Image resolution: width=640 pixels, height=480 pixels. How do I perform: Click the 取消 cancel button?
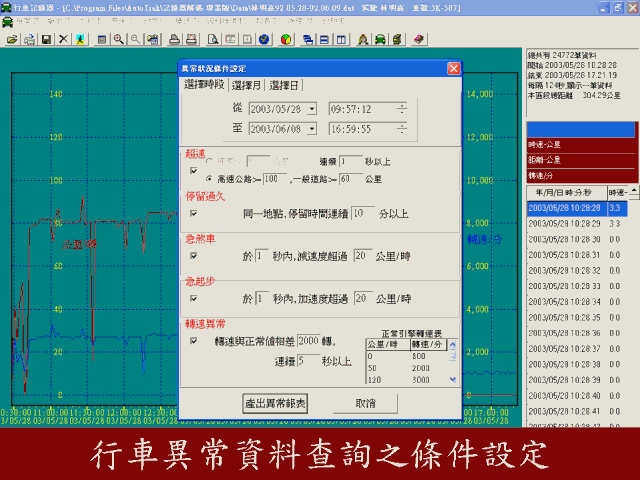tap(365, 404)
